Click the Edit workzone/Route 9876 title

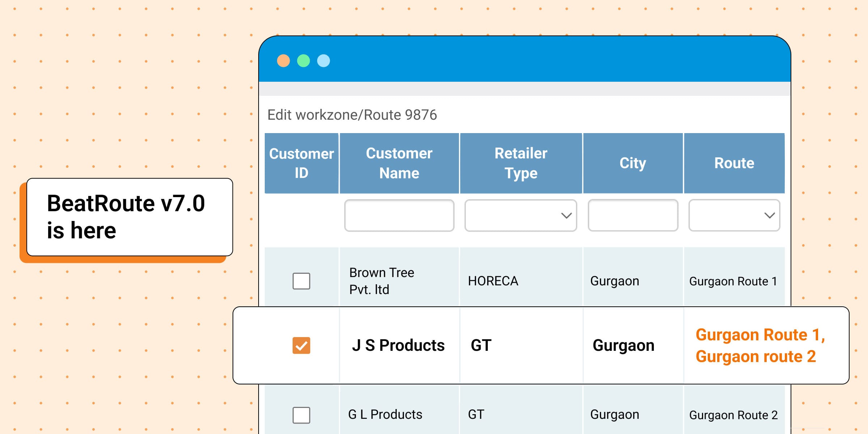(x=352, y=115)
